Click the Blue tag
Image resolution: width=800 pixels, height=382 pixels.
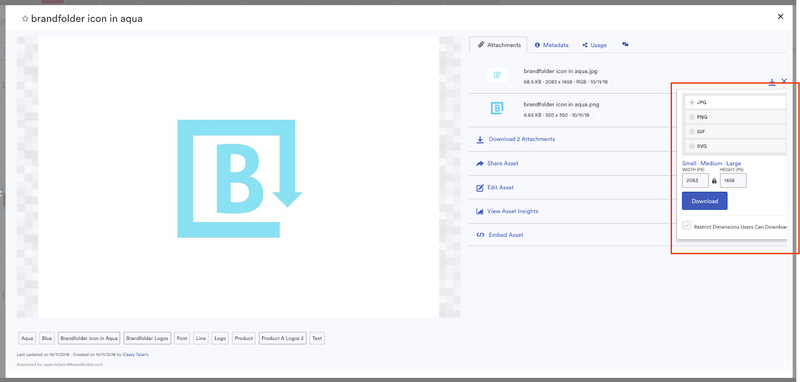[x=47, y=338]
